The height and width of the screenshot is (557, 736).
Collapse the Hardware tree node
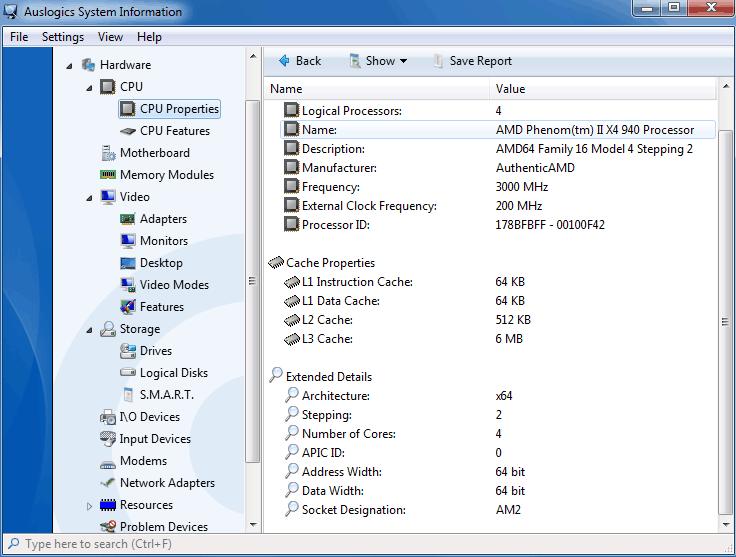(x=69, y=66)
